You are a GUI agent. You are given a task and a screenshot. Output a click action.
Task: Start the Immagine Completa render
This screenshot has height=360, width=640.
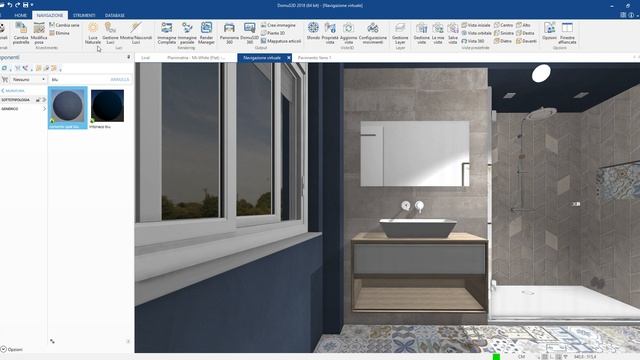pos(167,33)
